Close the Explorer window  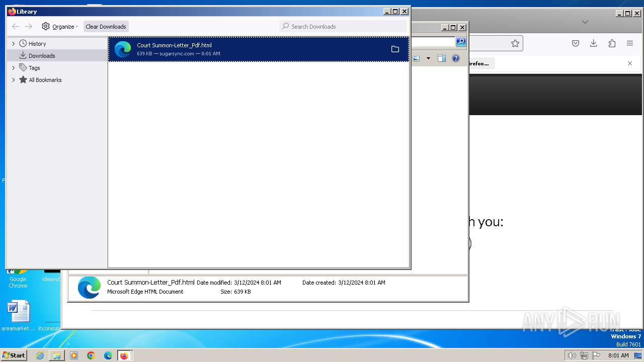(462, 28)
